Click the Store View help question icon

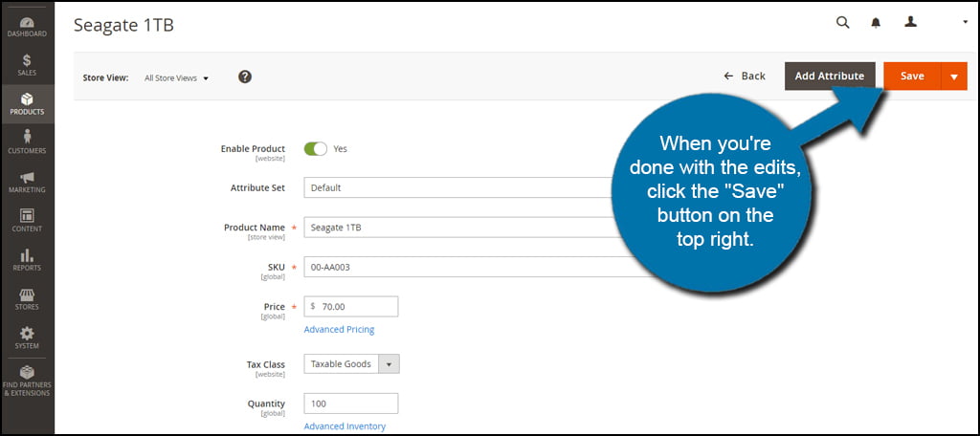coord(245,76)
